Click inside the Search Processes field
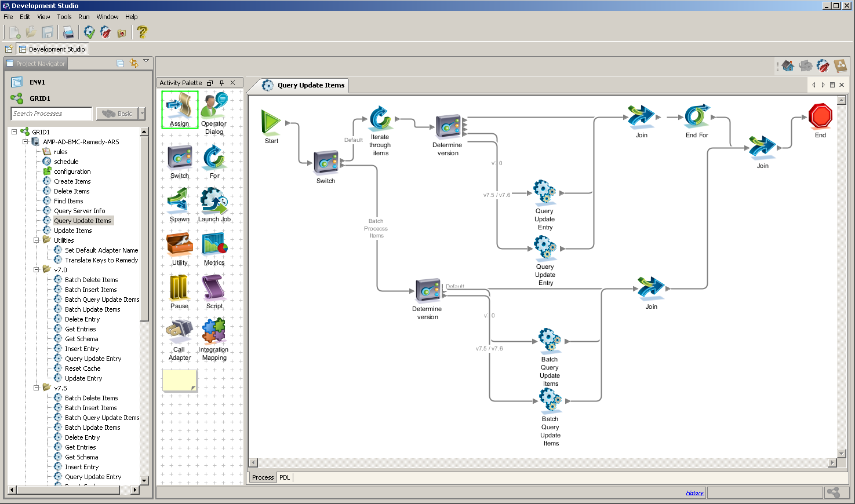 click(x=51, y=114)
